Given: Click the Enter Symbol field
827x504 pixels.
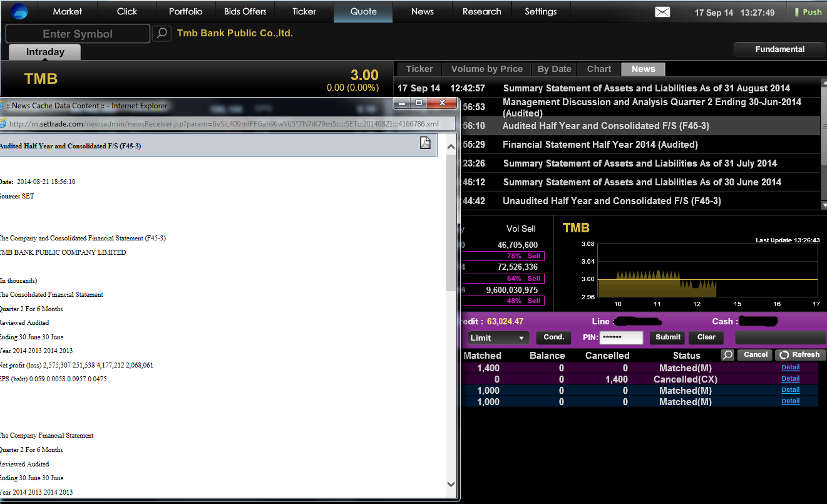Looking at the screenshot, I should pos(78,34).
